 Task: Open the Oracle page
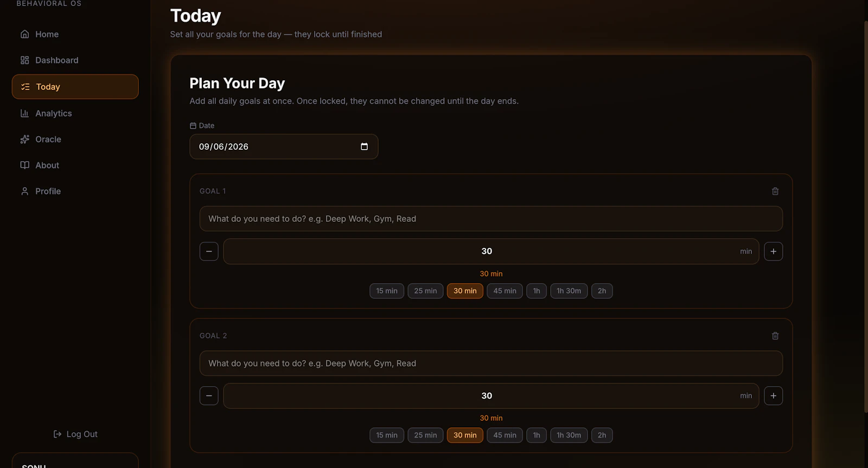(75, 139)
